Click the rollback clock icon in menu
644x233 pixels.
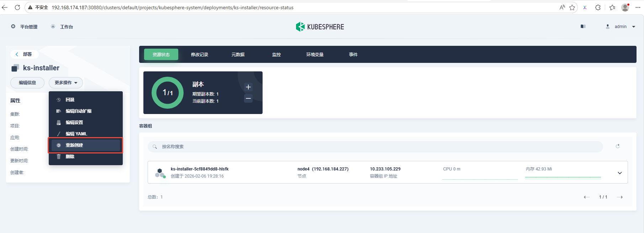tap(59, 100)
